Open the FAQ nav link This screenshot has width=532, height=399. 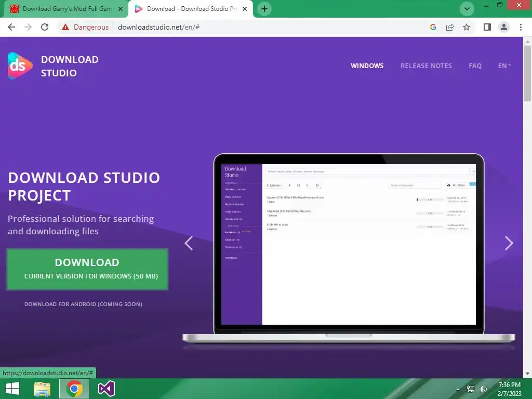point(475,66)
